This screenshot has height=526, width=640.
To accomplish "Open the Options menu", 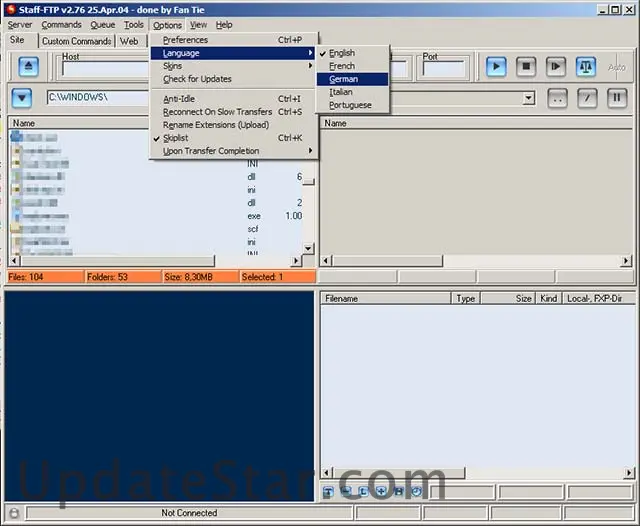I will pos(167,25).
